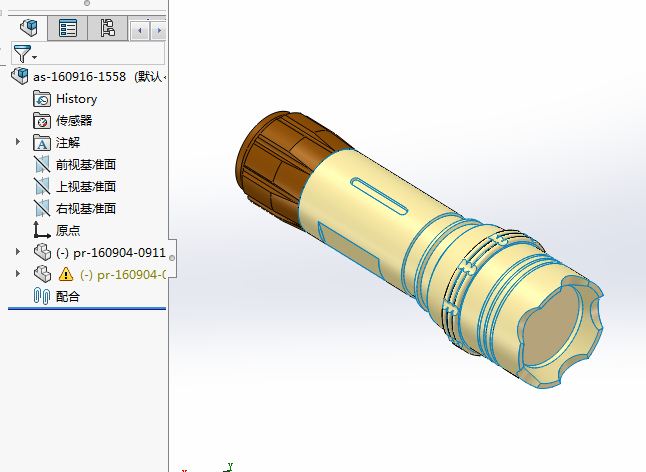Click the yellow warning triangle icon
The image size is (646, 472).
point(66,274)
